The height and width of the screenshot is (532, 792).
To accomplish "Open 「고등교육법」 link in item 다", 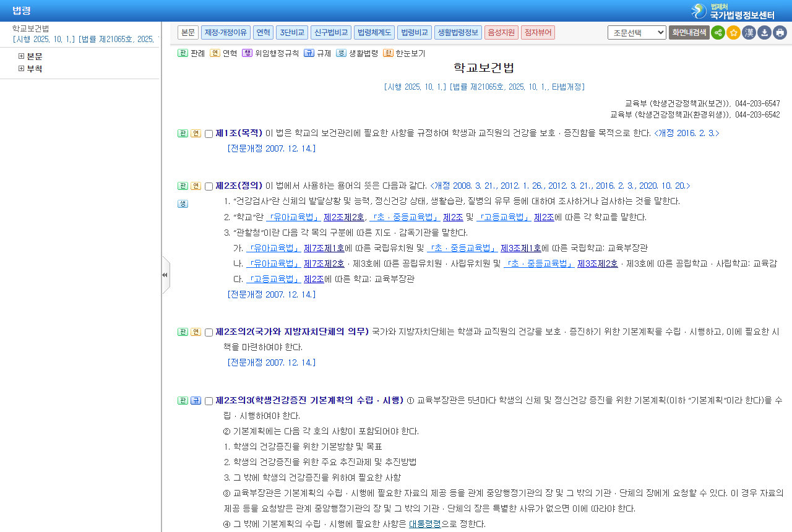I will pos(273,279).
